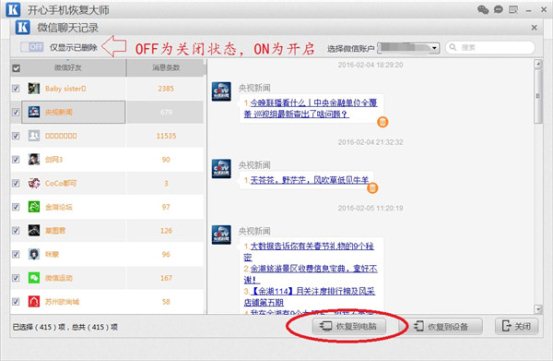Uncheck the checkbox of the 11535-message row
Screen dimensions: 553x361
pos(16,136)
